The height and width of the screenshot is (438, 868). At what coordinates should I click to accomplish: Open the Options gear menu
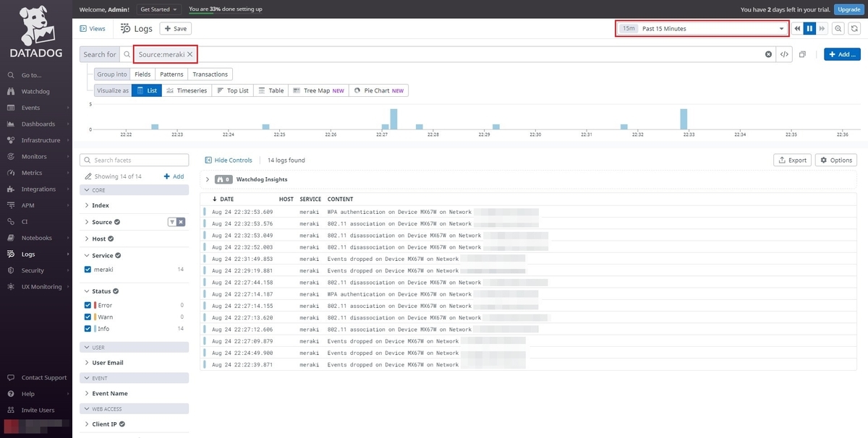pos(835,160)
